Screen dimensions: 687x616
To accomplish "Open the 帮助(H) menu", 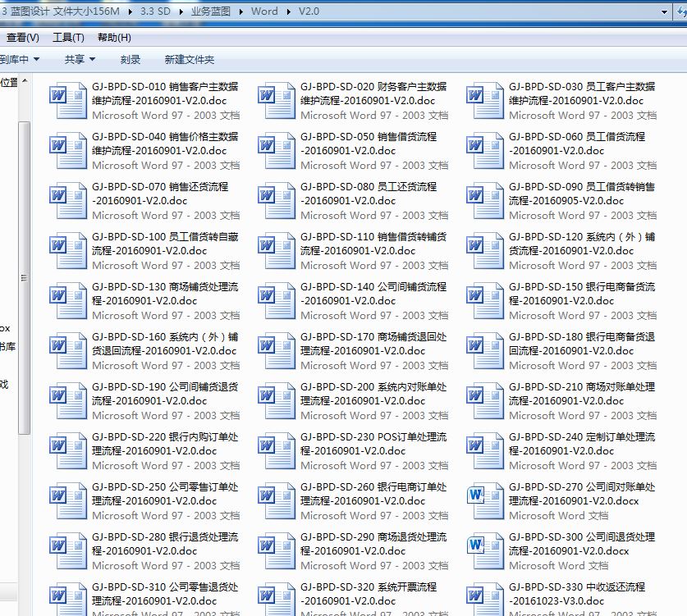I will [x=114, y=38].
